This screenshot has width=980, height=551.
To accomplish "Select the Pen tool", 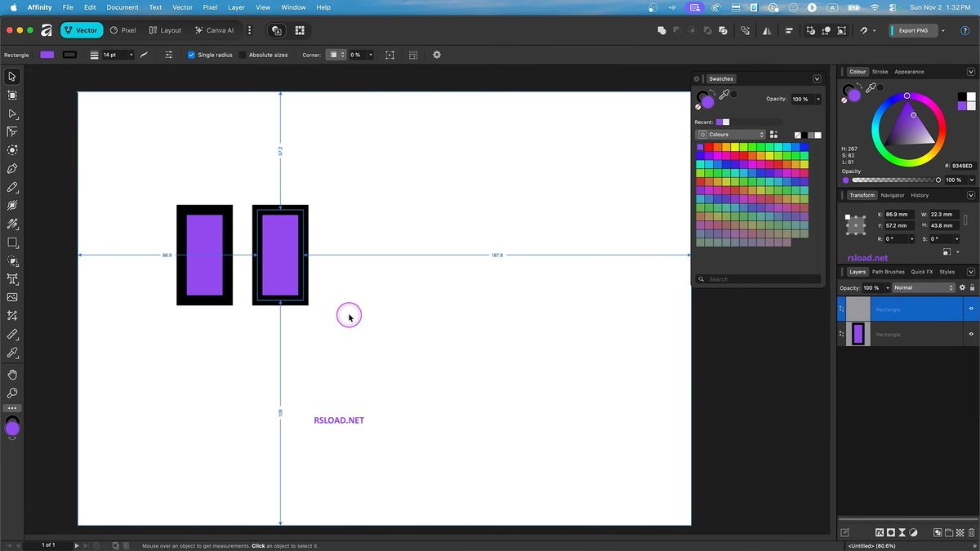I will click(x=11, y=168).
